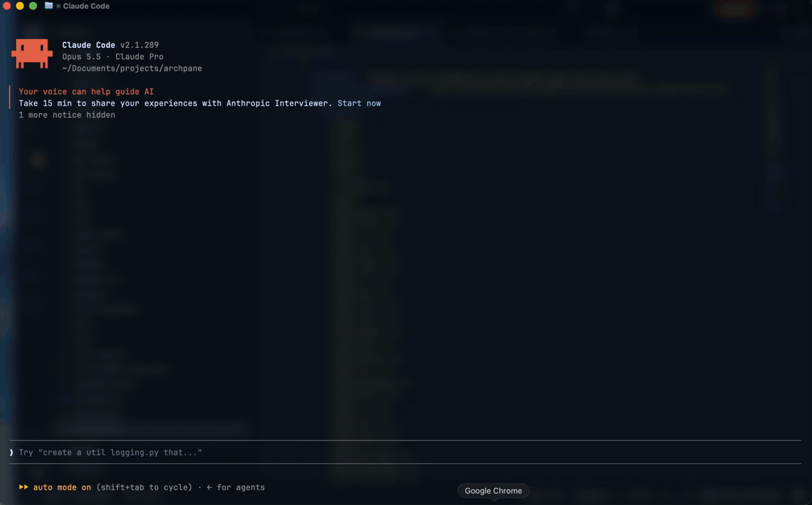Click the "(shift+tab to cycle)" hint text
812x505 pixels.
click(144, 487)
